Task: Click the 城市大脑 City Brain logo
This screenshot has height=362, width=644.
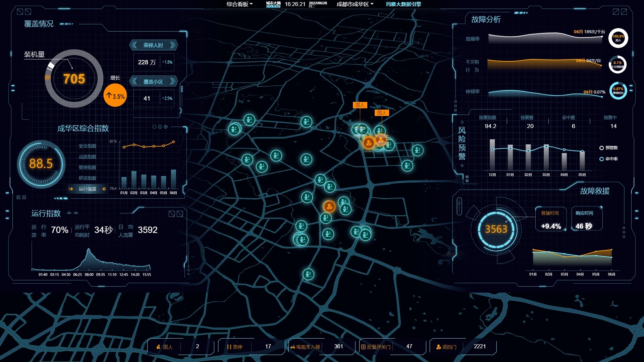Action: [273, 4]
